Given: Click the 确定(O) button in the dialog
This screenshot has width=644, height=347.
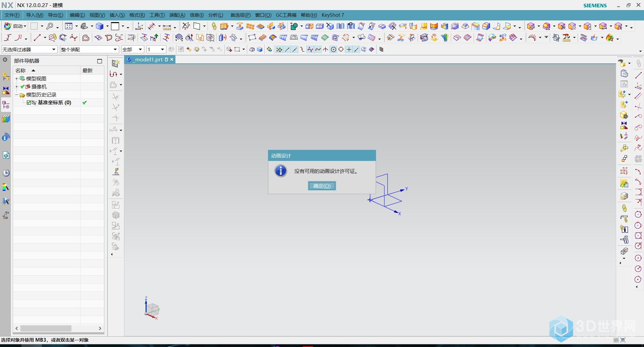Looking at the screenshot, I should pyautogui.click(x=322, y=186).
